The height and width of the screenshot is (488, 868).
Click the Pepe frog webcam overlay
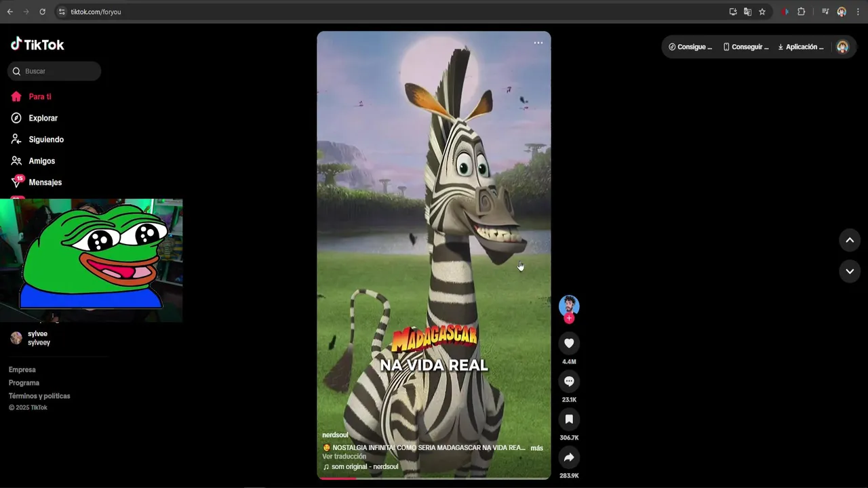91,260
